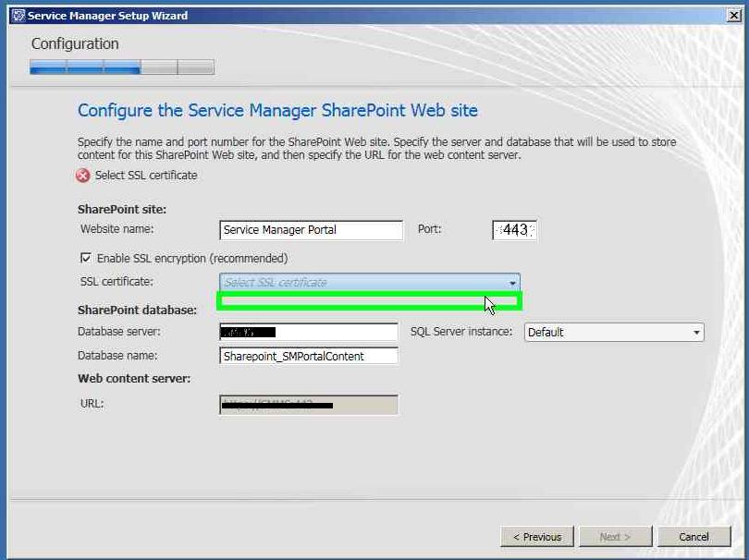
Task: Click the 'Port:' label
Action: (x=429, y=229)
